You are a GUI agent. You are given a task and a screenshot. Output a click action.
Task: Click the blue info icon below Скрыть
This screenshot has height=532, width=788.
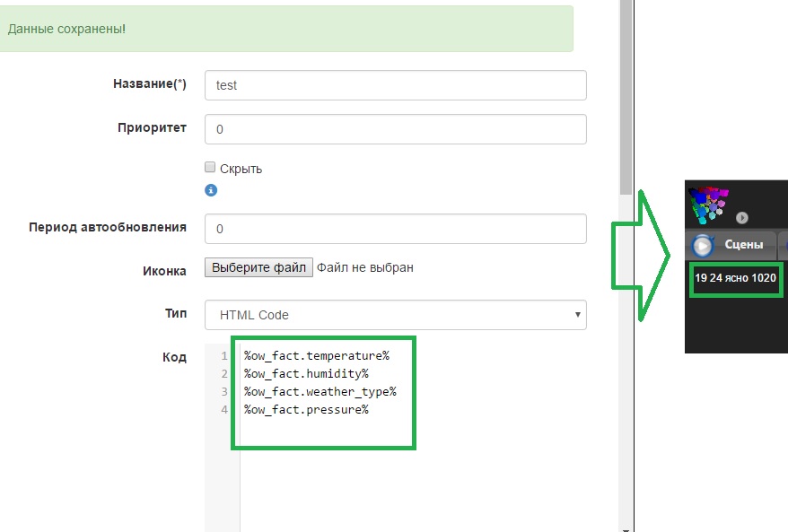point(211,190)
